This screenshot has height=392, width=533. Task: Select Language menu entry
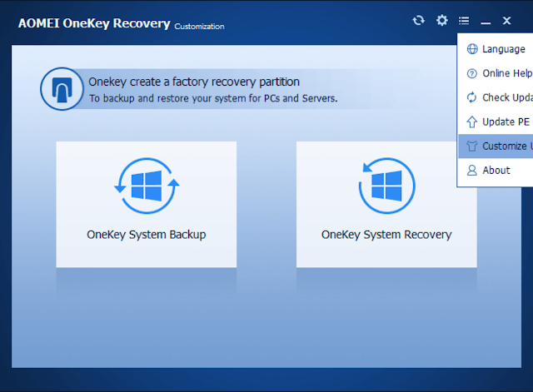(496, 49)
